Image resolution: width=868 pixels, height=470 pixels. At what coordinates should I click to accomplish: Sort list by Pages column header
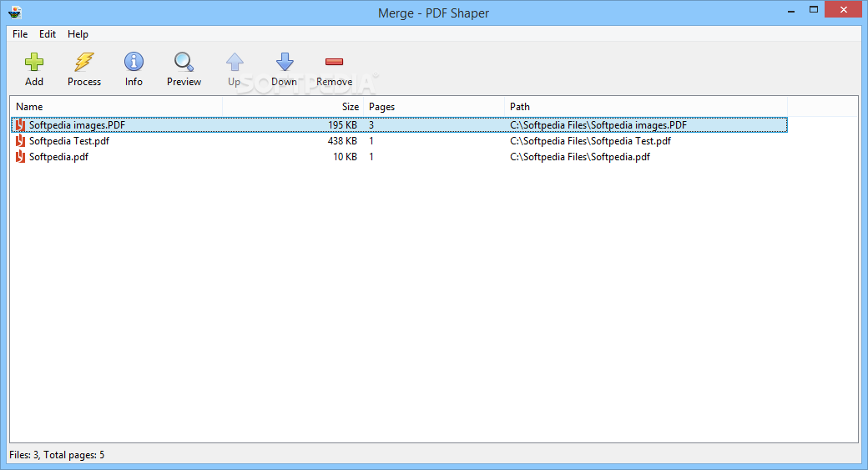(x=433, y=106)
